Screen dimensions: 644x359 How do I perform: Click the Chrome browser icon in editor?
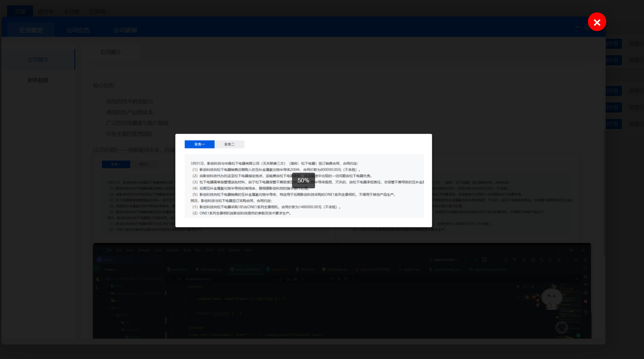click(x=527, y=297)
